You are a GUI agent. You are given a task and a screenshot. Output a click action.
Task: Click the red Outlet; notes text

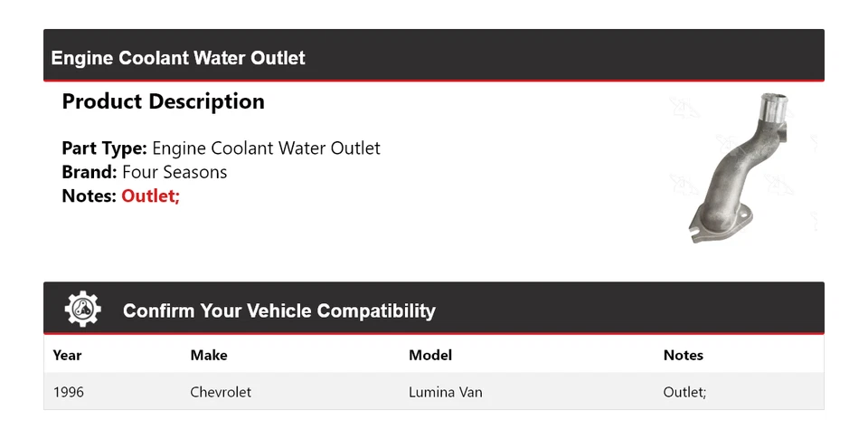coord(150,196)
